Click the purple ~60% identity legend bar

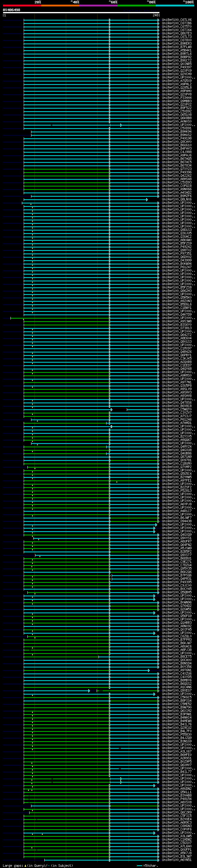[x=98, y=6]
